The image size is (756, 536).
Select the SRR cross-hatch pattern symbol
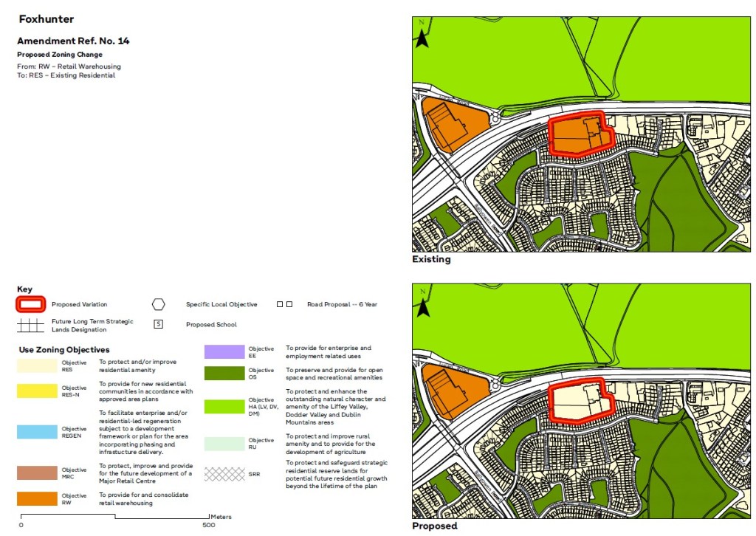click(x=224, y=474)
